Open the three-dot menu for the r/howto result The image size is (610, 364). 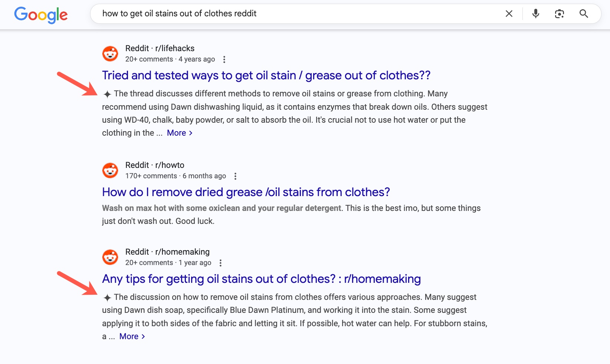(x=236, y=176)
